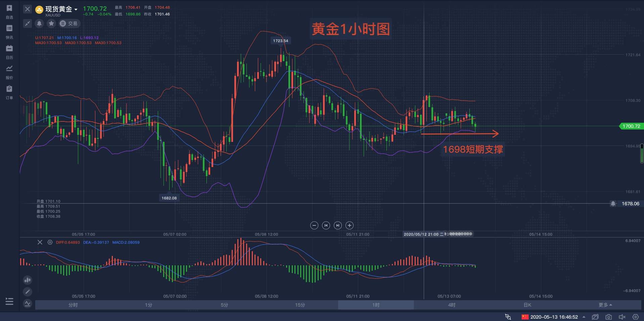The height and width of the screenshot is (321, 644).
Task: Click the network connection status icon
Action: coord(508,317)
